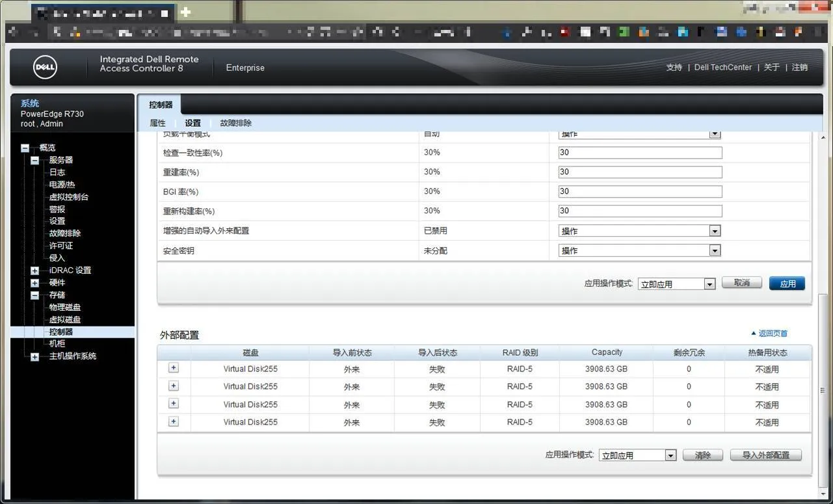Open controller 应用操作模式 dropdown beside 取消
Screen dimensions: 833x504
676,284
